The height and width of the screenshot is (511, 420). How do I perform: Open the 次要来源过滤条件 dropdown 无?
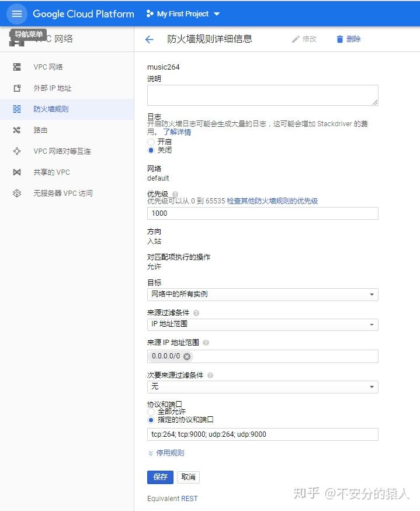pos(262,387)
